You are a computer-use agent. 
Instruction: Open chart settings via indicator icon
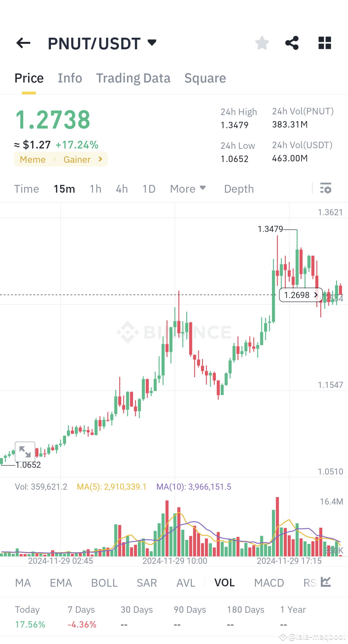tap(326, 188)
